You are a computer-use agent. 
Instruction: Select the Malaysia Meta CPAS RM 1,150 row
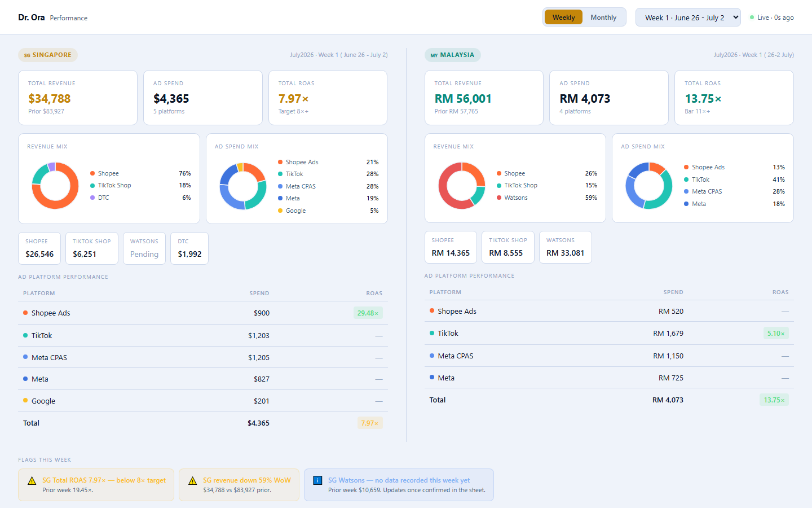tap(609, 356)
